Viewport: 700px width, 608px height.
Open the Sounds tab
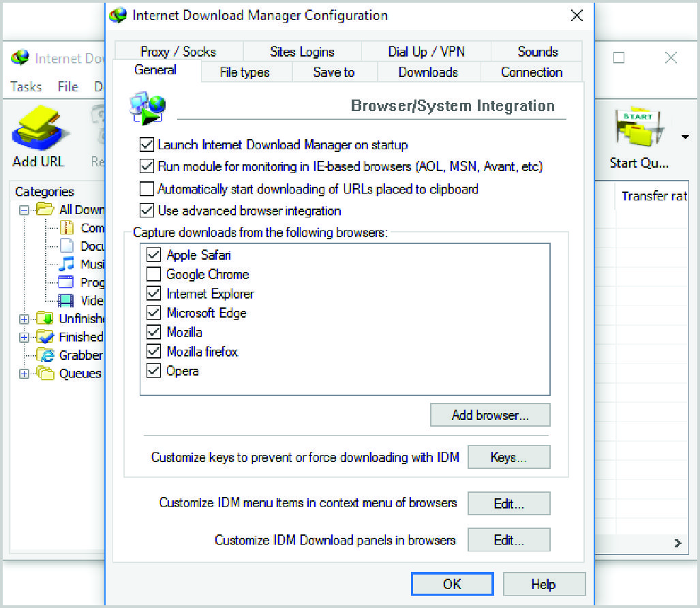538,51
